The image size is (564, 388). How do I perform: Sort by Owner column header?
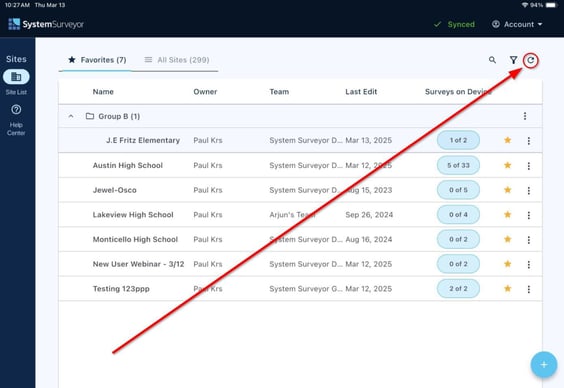(x=205, y=92)
